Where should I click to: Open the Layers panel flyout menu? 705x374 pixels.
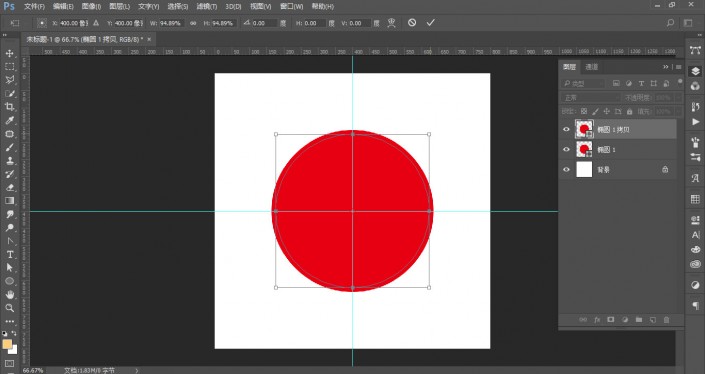pos(678,67)
